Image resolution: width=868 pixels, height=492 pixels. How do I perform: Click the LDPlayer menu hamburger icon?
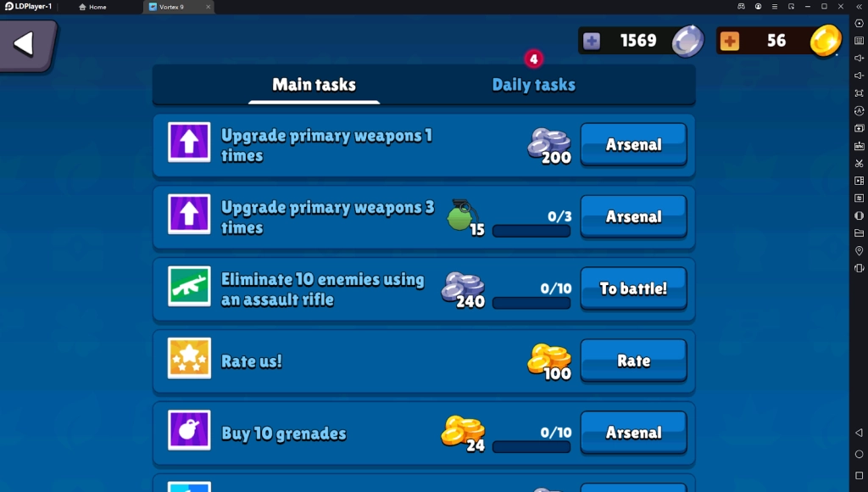click(x=775, y=7)
